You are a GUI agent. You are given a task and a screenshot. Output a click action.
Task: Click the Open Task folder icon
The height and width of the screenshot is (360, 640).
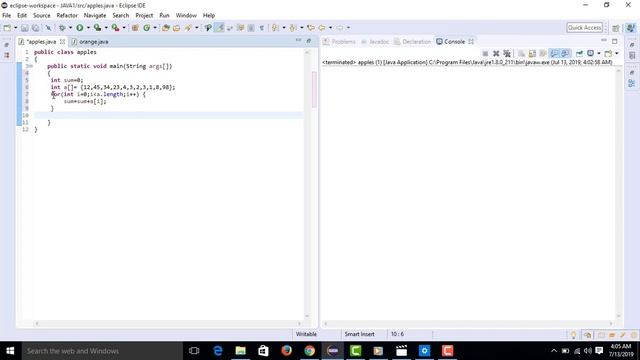176,28
